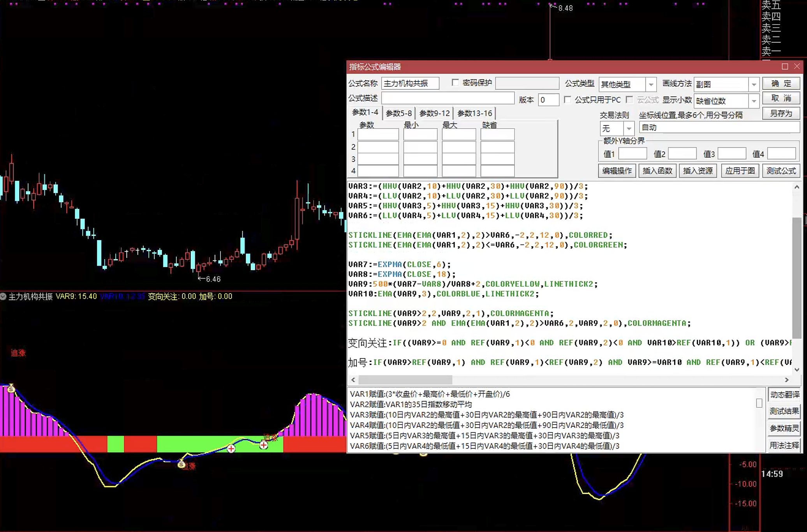Click code editor scroll up arrow
This screenshot has height=532, width=807.
click(x=796, y=187)
